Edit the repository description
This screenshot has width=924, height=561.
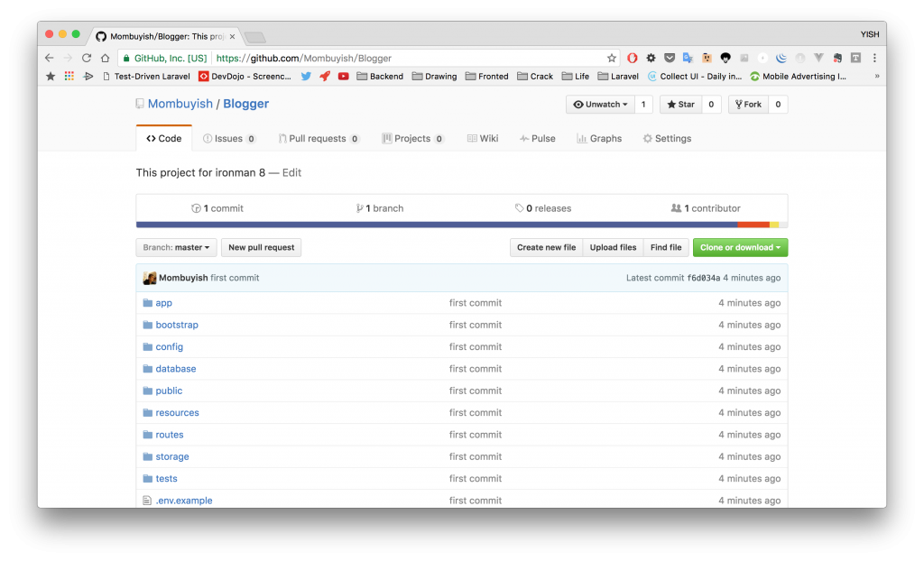pos(291,172)
